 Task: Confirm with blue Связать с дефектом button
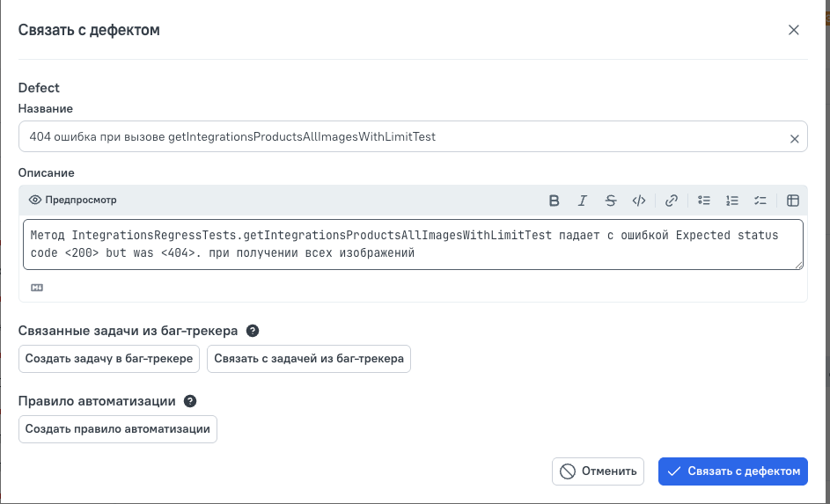(733, 471)
